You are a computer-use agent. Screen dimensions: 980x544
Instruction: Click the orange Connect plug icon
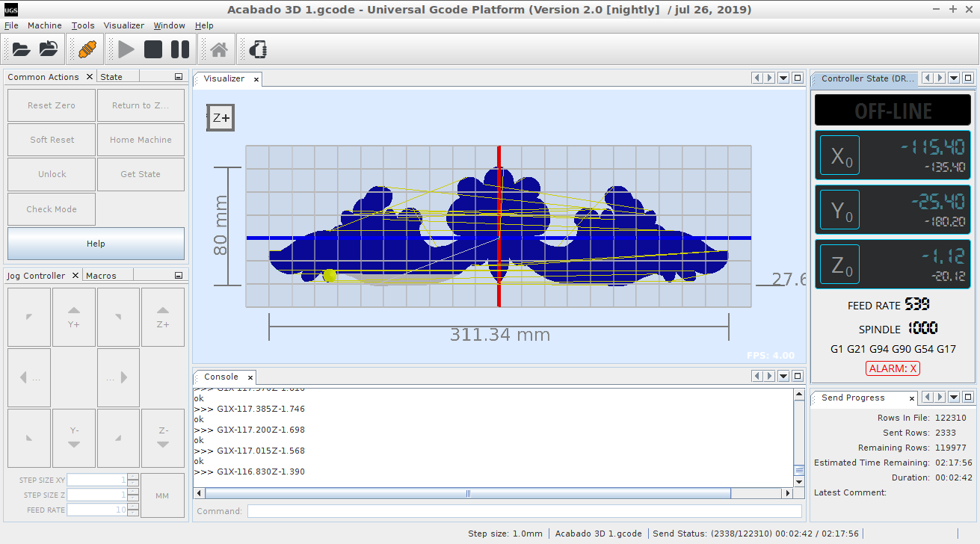click(87, 50)
